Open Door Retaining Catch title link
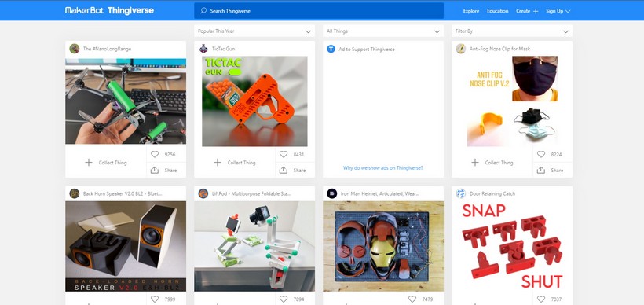 tap(492, 193)
